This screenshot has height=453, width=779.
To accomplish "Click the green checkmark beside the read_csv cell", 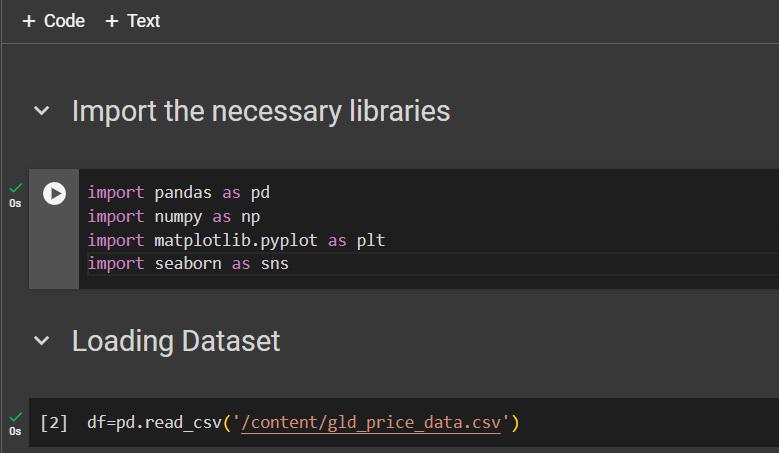I will pos(15,417).
